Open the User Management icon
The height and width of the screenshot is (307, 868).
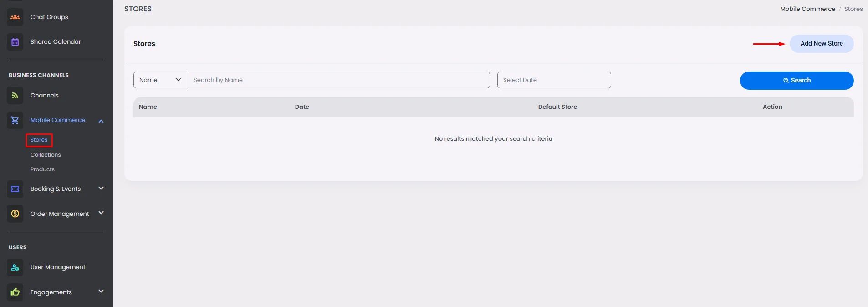click(15, 267)
